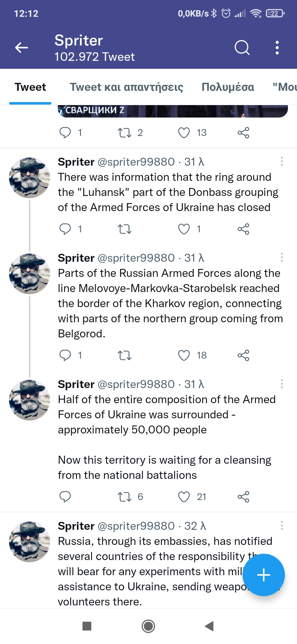Open the header three-dot overflow menu
Viewport: 297px width, 644px height.
(277, 48)
